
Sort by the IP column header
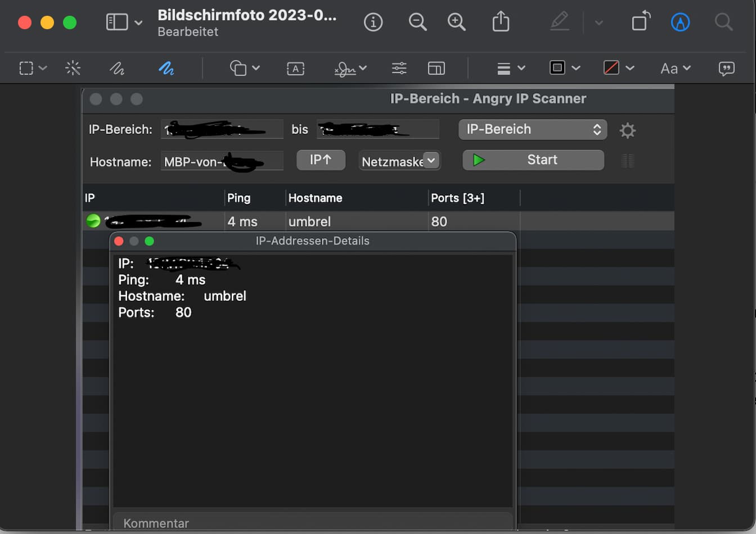[153, 198]
